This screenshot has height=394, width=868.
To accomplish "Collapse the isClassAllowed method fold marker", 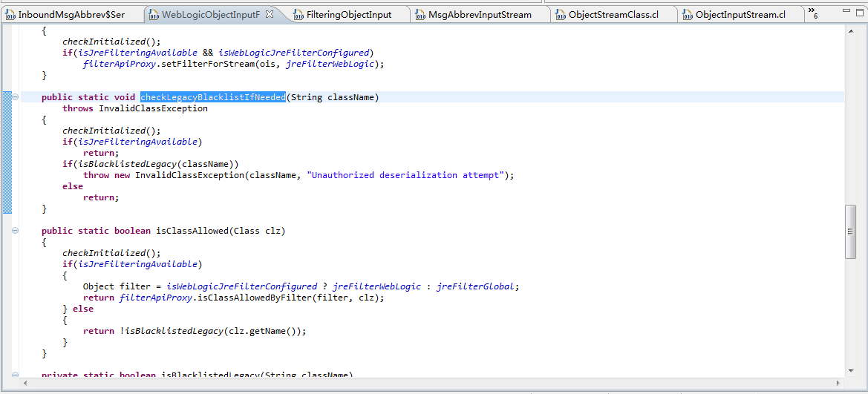I will click(x=15, y=231).
